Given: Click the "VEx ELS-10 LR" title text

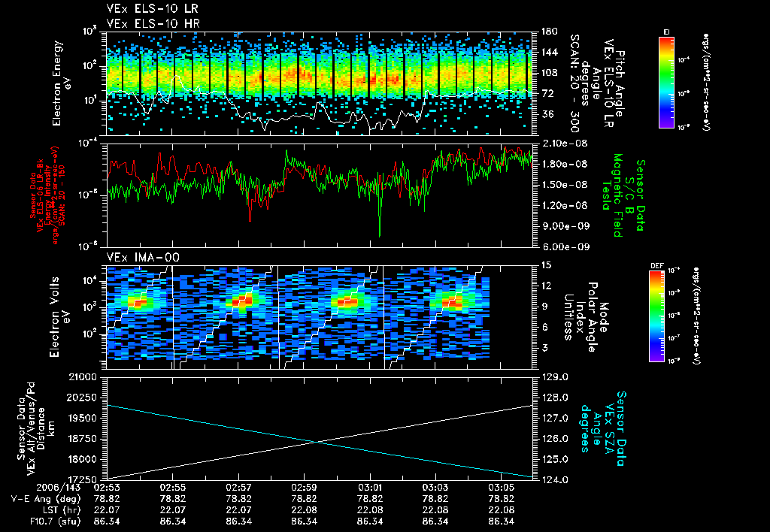Looking at the screenshot, I should tap(152, 9).
